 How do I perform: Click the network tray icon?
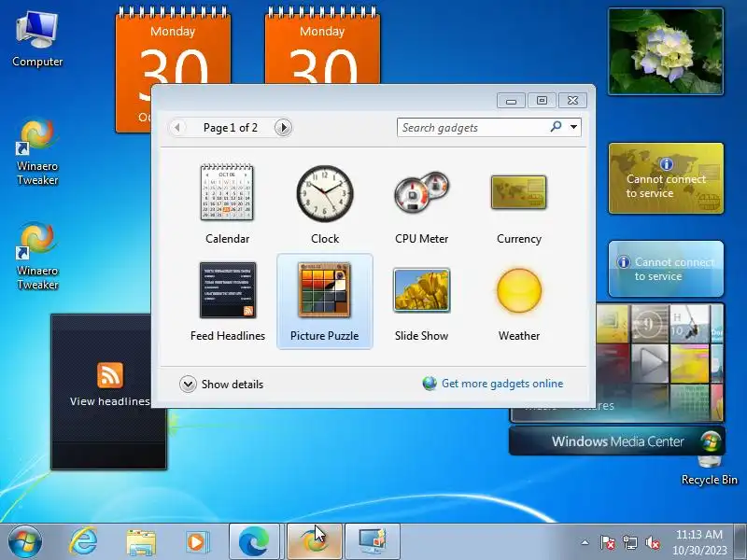[629, 542]
